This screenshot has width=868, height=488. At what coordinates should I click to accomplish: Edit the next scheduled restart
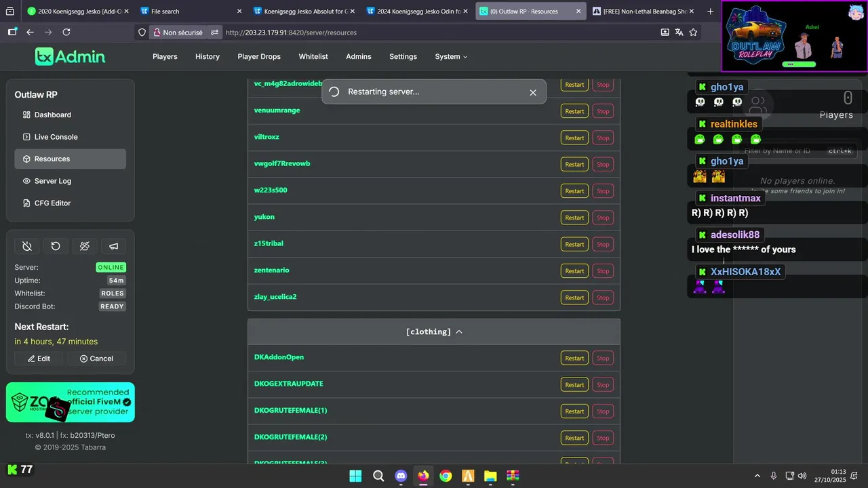tap(39, 359)
